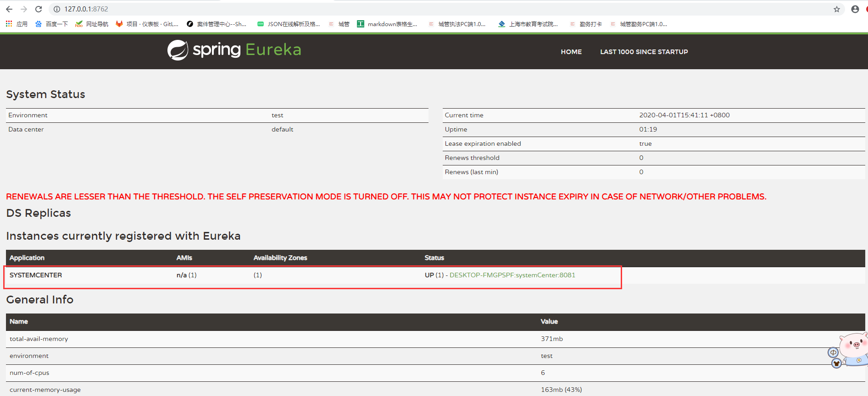The height and width of the screenshot is (396, 868).
Task: Open the 上海市教育考试院 bookmark
Action: (528, 24)
